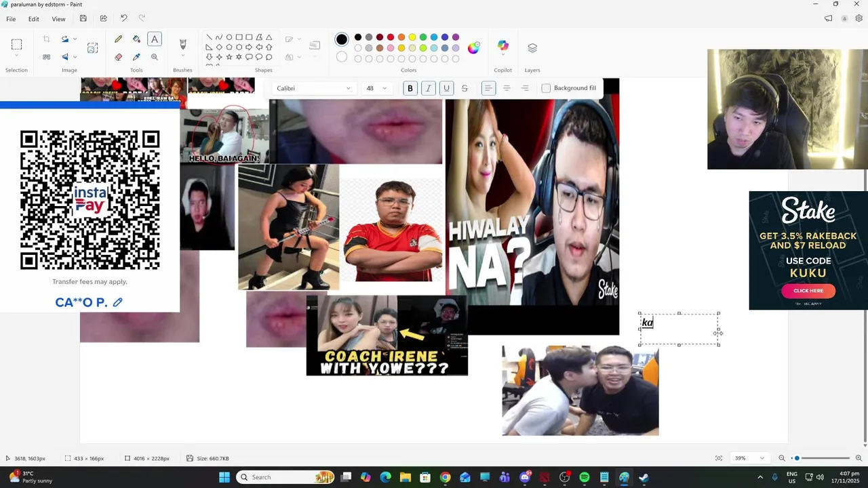The image size is (868, 488).
Task: Select the Color 2 white circle
Action: tap(342, 57)
